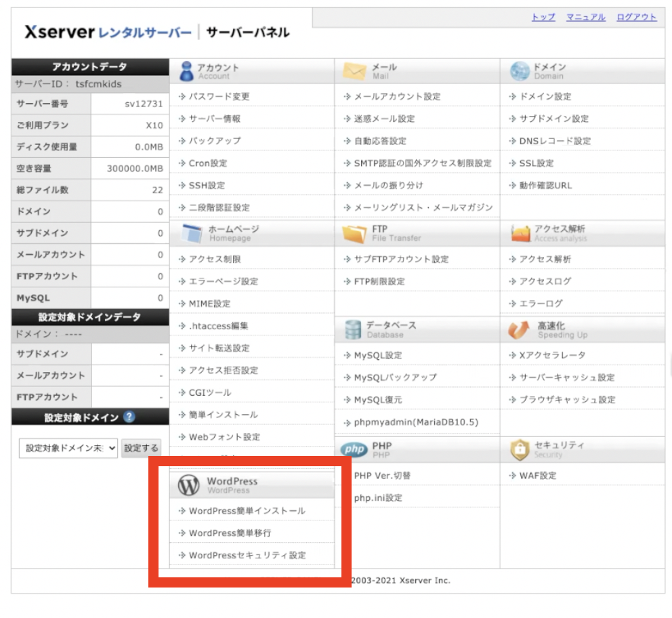Open MySQL設定

coord(376,354)
